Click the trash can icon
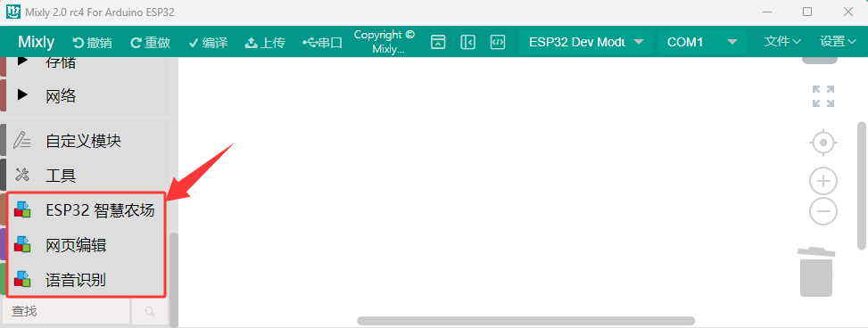 816,272
